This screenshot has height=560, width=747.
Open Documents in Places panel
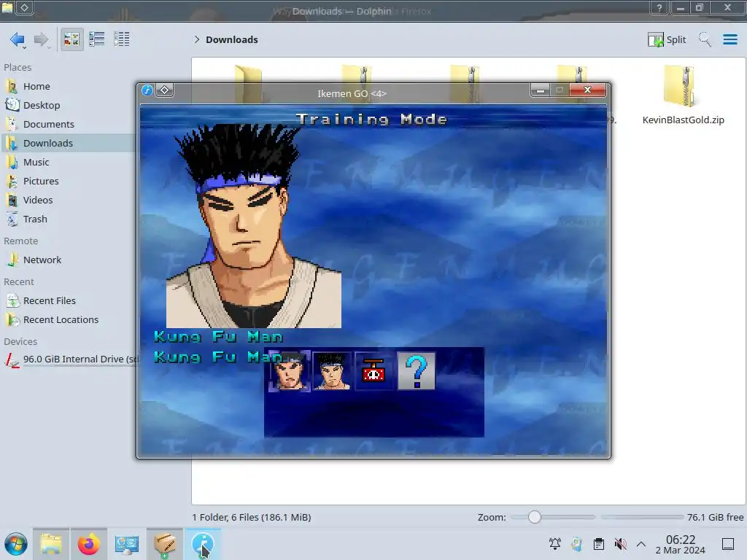pos(69,124)
